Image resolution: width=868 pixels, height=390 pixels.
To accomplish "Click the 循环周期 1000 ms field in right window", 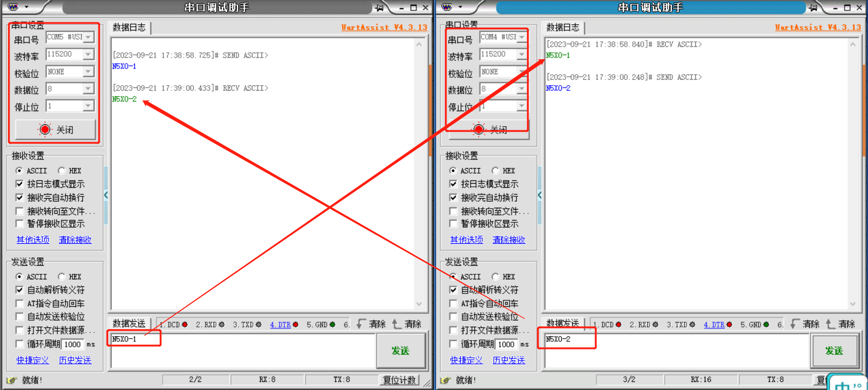I will click(506, 344).
